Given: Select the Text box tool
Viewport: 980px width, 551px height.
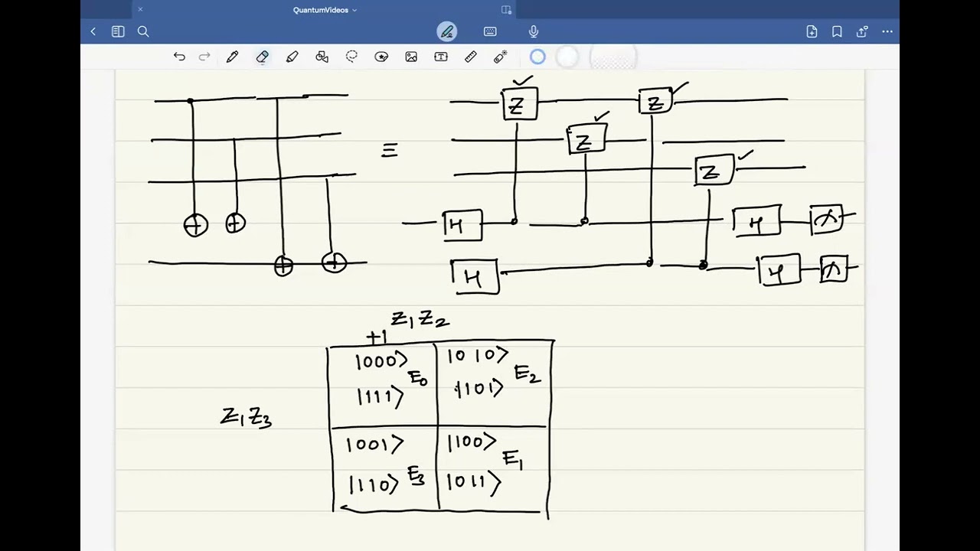Looking at the screenshot, I should [x=441, y=57].
